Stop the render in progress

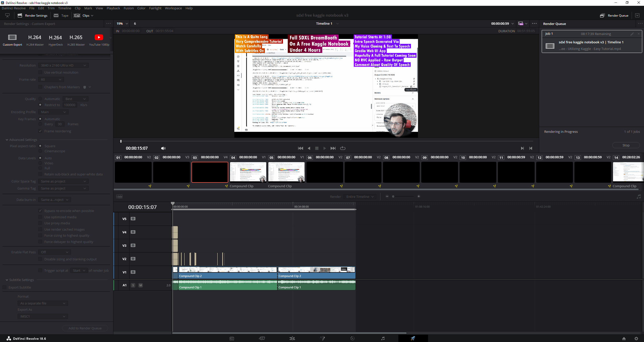(x=626, y=145)
